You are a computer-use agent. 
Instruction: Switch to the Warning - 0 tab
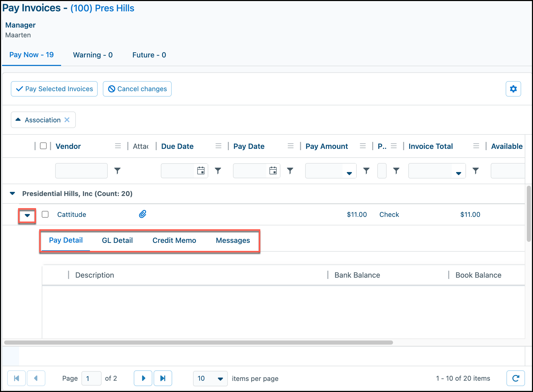tap(93, 55)
